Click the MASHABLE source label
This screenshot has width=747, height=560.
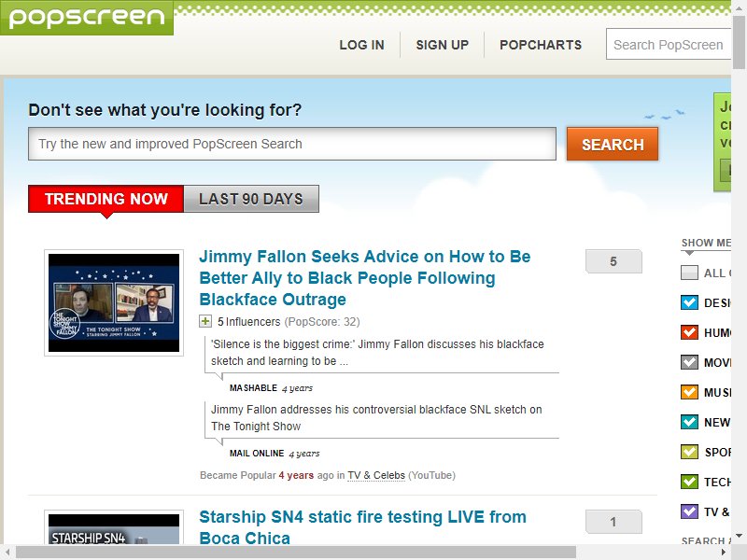pos(253,388)
